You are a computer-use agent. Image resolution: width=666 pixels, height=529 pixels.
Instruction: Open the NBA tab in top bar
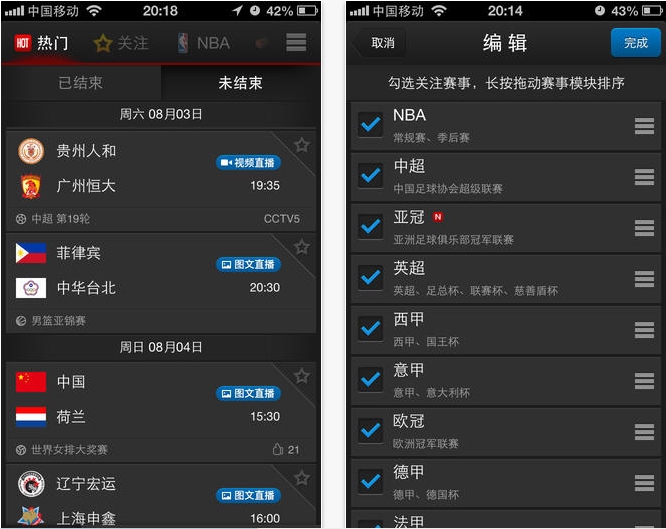[204, 43]
